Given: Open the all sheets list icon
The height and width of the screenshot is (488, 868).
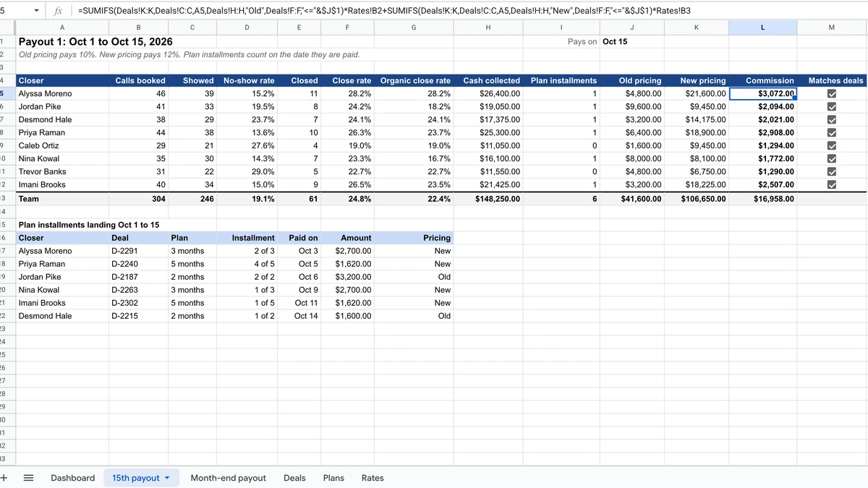Looking at the screenshot, I should [x=29, y=478].
